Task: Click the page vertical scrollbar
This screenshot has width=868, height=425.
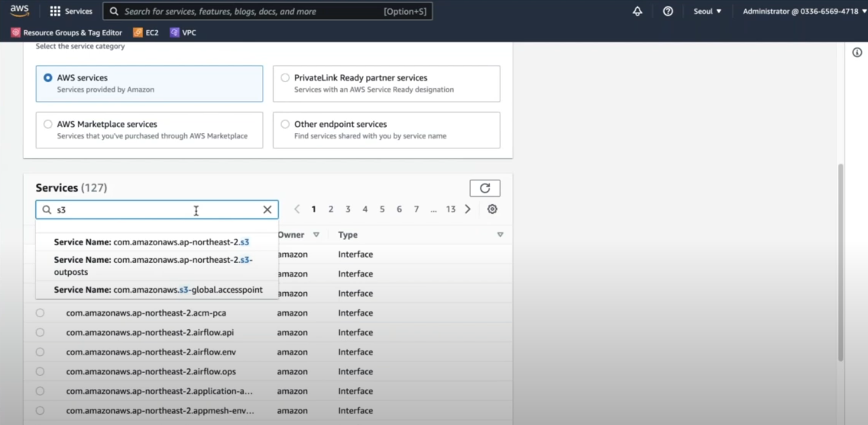Action: coord(840,262)
